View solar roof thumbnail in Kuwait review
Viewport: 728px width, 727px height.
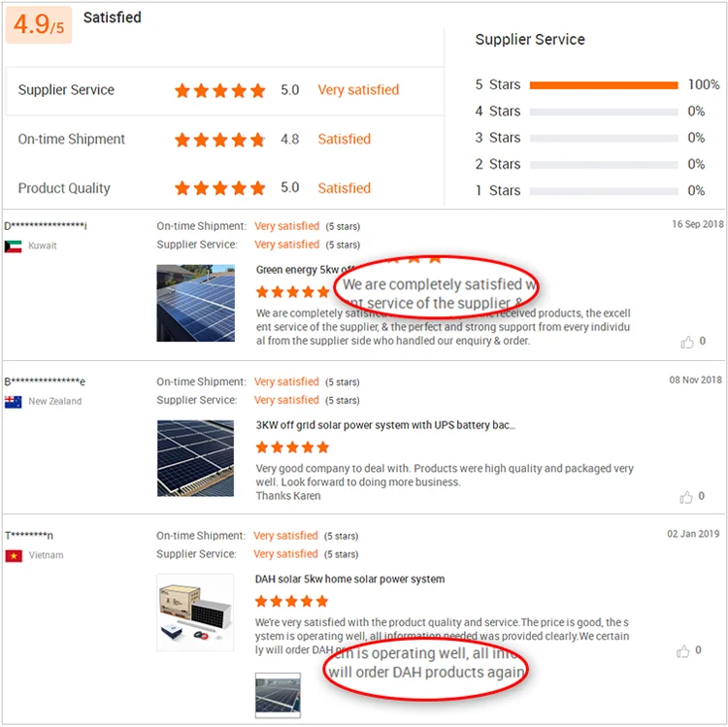pos(195,303)
